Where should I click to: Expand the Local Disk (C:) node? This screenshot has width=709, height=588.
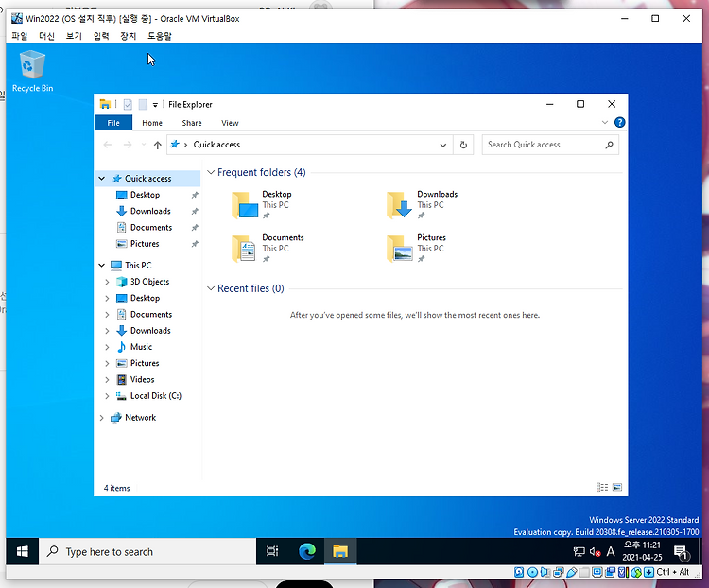tap(107, 396)
